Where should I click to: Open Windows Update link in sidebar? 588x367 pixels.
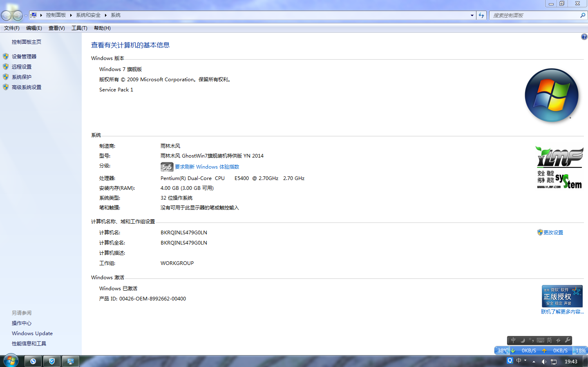coord(32,334)
